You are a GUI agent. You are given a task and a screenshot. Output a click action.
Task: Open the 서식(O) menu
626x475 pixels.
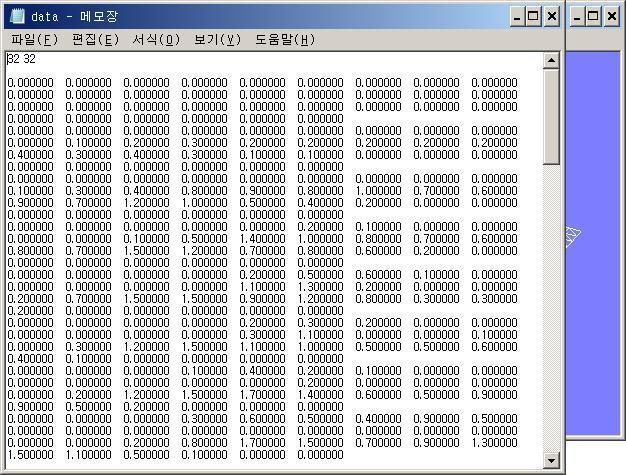point(156,40)
